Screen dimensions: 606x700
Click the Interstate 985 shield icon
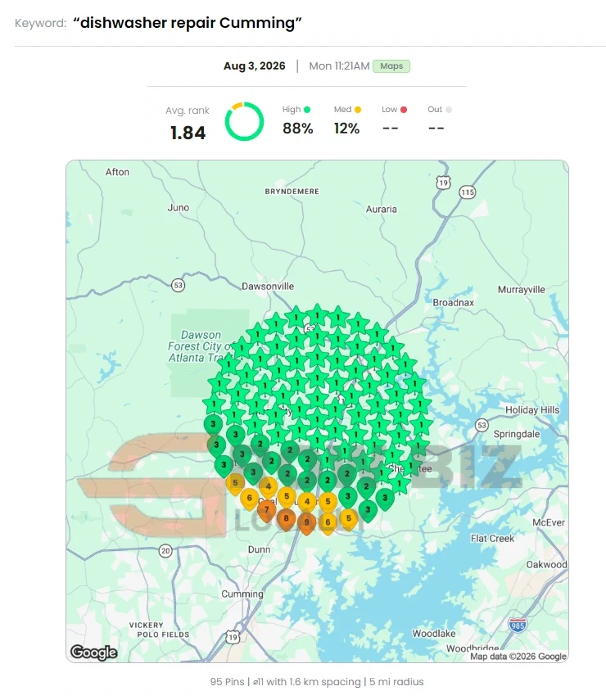coord(517,625)
